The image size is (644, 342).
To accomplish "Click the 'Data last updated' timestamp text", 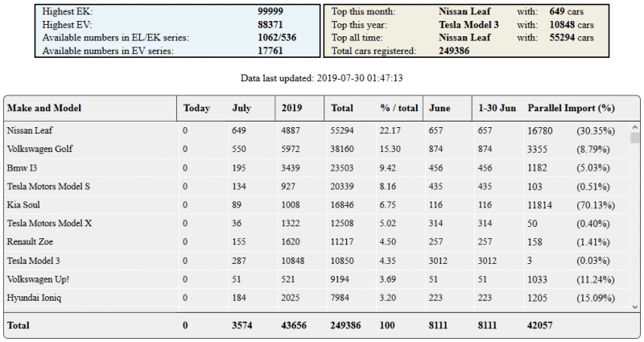I will (321, 78).
